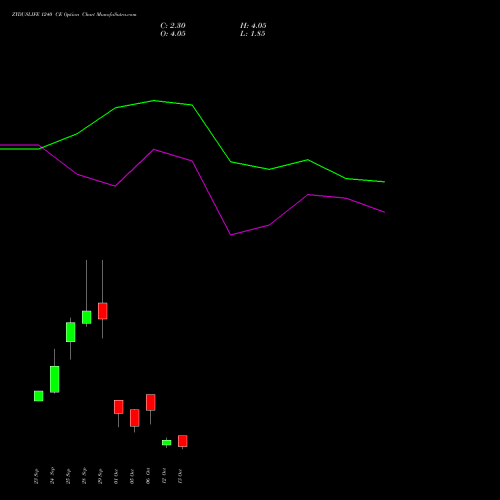
Task: Click the last red candle on the right
Action: (183, 441)
